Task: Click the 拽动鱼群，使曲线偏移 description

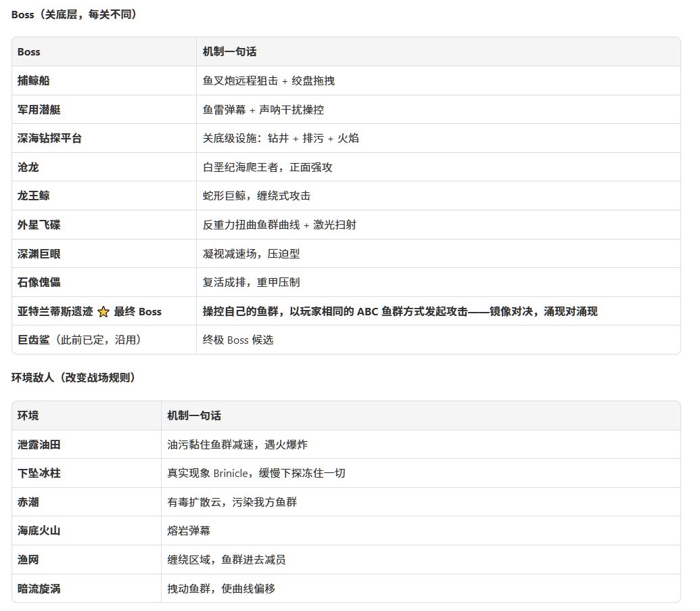Action: point(221,589)
